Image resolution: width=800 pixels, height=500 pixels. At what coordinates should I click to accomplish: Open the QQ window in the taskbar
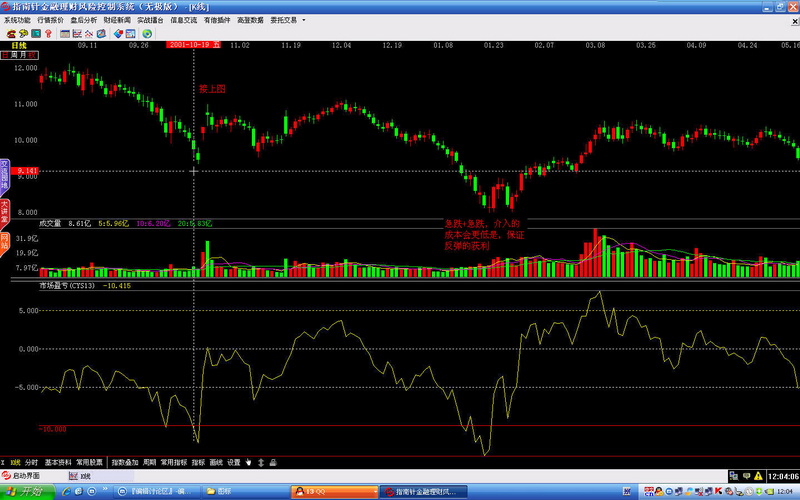pyautogui.click(x=310, y=492)
